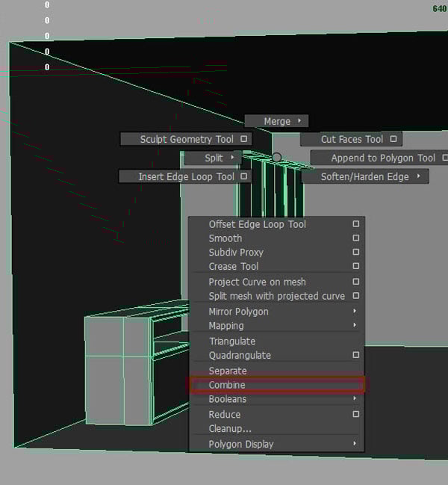The image size is (448, 485).
Task: Expand the Polygon Display submenu
Action: (275, 445)
